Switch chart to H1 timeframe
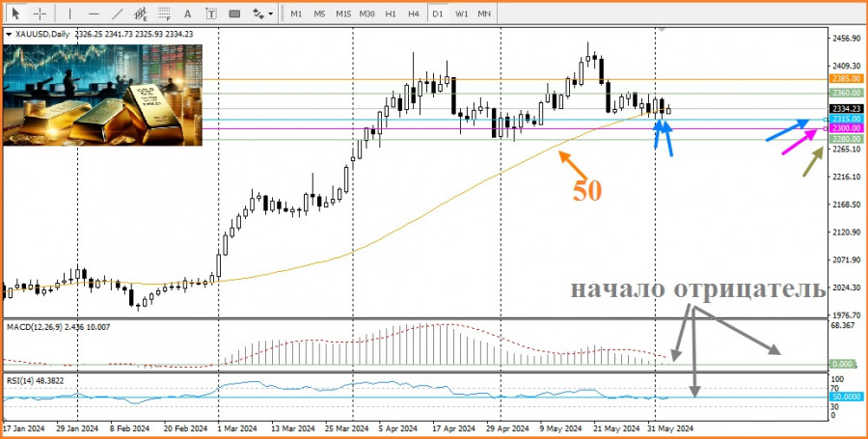Viewport: 868px width, 439px height. [391, 14]
